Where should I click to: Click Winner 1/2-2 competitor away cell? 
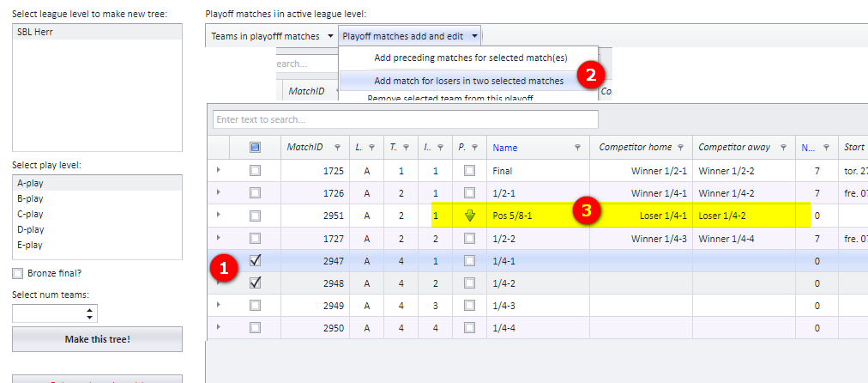[744, 171]
